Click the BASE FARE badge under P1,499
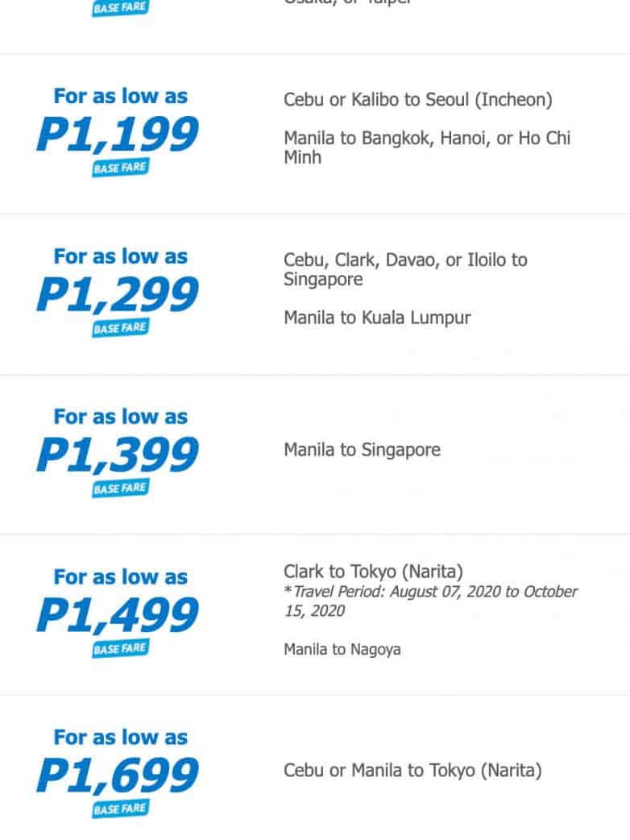 pyautogui.click(x=120, y=649)
